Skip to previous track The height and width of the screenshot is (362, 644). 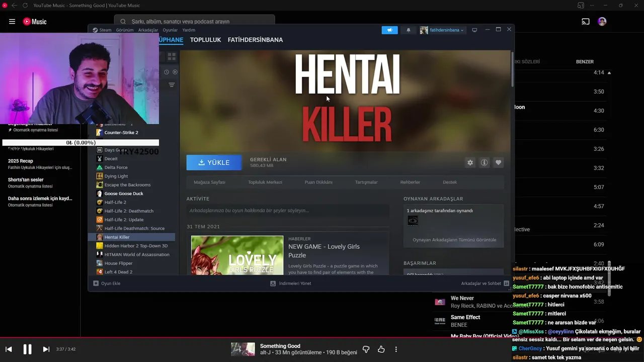pyautogui.click(x=9, y=349)
